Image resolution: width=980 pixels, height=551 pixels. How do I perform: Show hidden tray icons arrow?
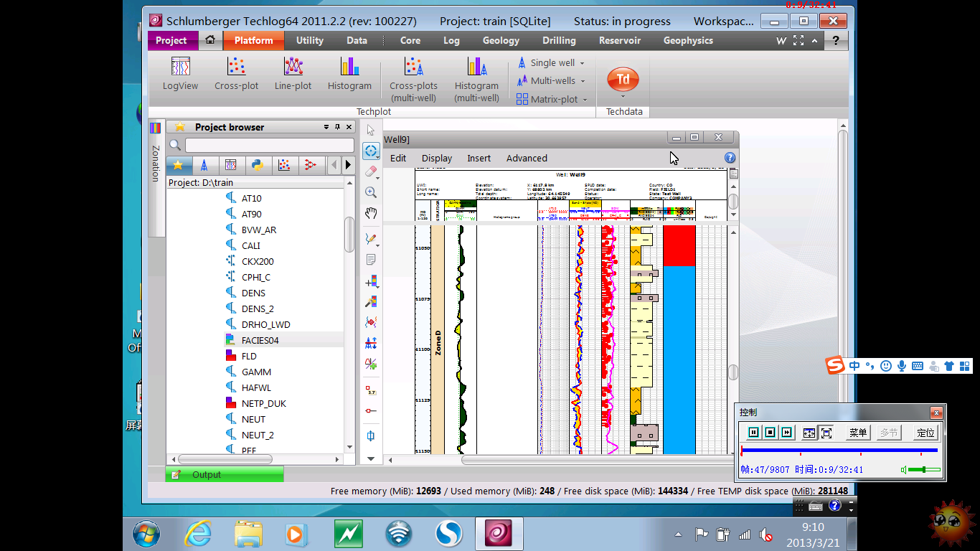pyautogui.click(x=678, y=534)
